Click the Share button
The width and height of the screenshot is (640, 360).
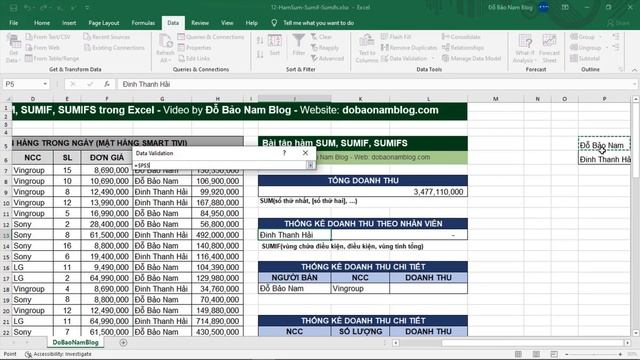click(618, 23)
